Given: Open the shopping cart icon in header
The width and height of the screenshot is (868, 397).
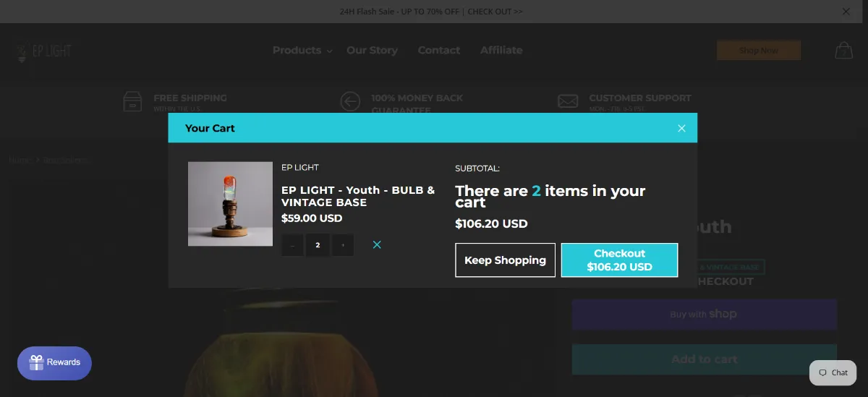Looking at the screenshot, I should tap(843, 51).
